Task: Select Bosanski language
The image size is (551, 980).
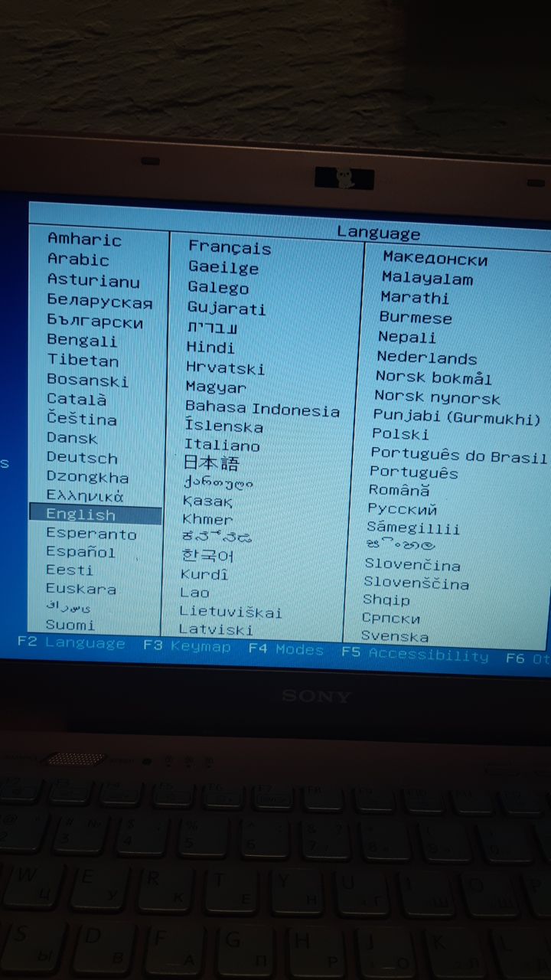Action: 87,380
